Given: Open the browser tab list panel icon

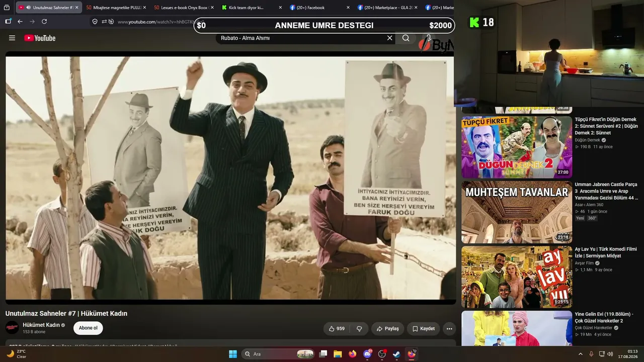Looking at the screenshot, I should click(x=7, y=8).
